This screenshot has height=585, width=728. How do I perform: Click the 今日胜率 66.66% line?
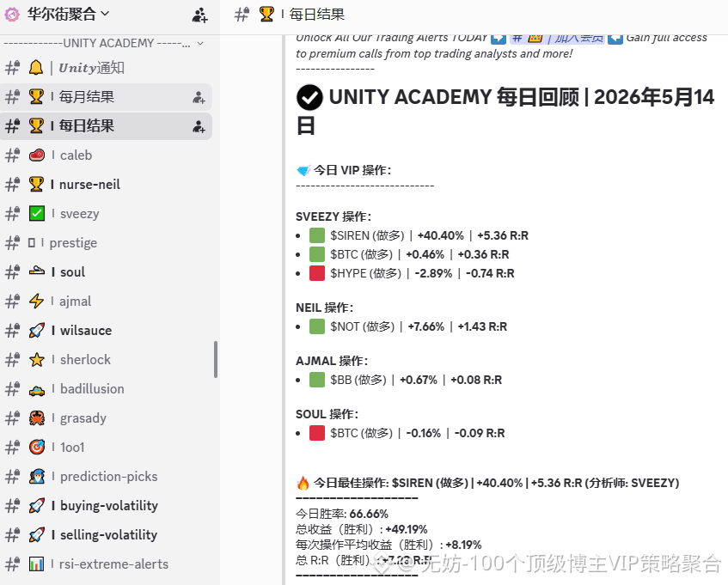[x=342, y=514]
